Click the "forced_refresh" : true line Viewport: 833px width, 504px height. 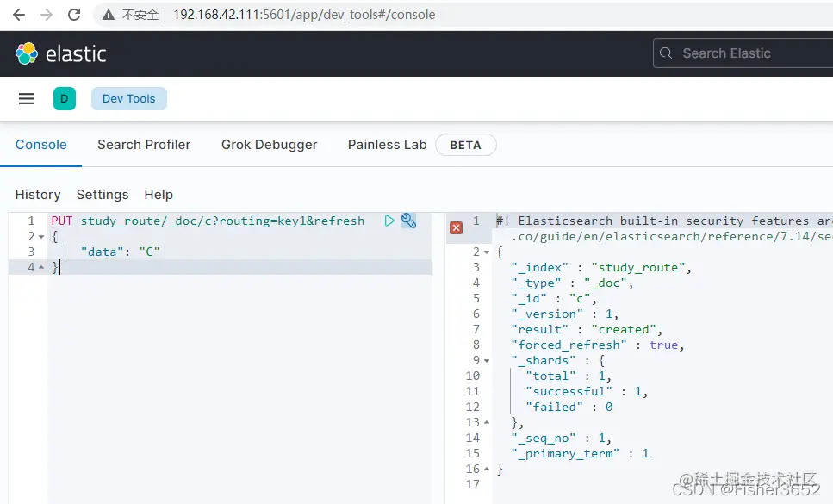(x=598, y=345)
